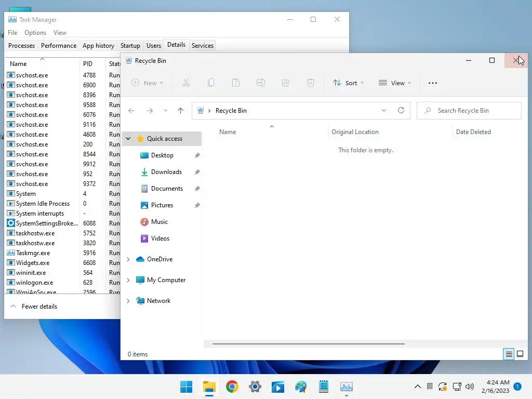Expand the My Computer tree node
Image resolution: width=532 pixels, height=399 pixels.
tap(128, 280)
